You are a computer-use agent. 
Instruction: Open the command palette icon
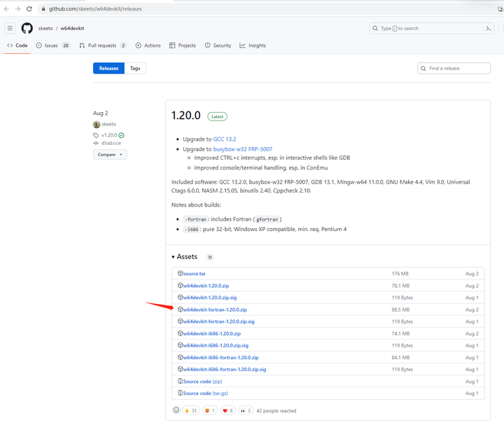tap(489, 28)
